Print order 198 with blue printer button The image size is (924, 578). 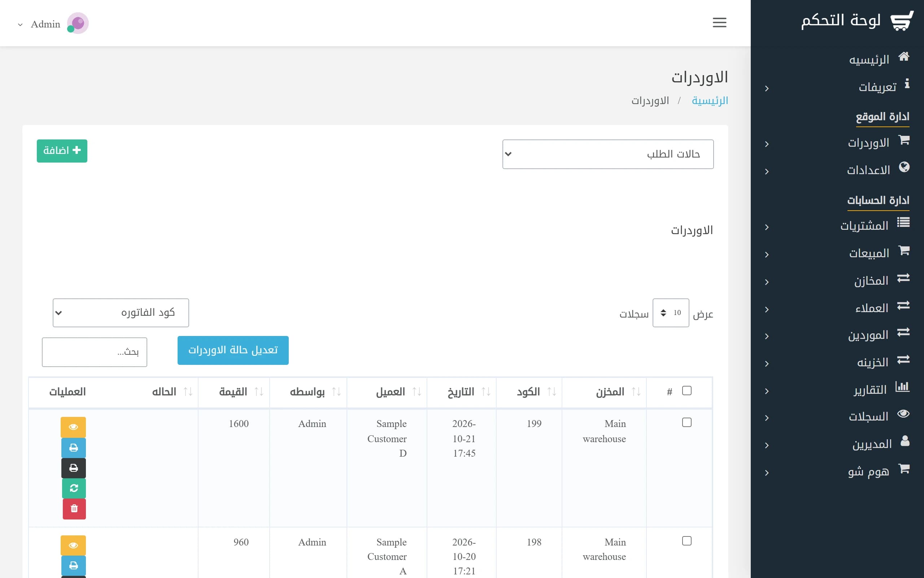click(x=73, y=565)
